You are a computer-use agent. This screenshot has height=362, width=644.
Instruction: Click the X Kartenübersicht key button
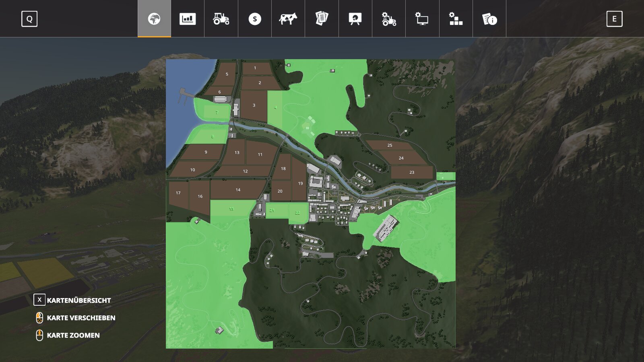coord(39,300)
